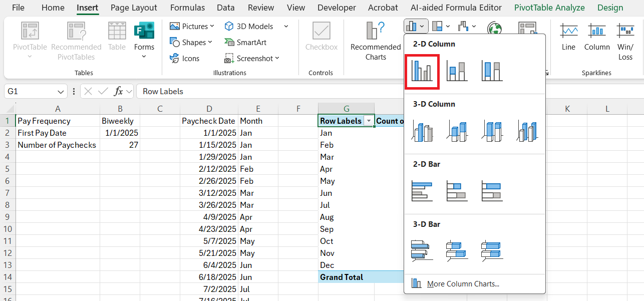This screenshot has height=301, width=644.
Task: Open the Formulas tab
Action: 187,8
